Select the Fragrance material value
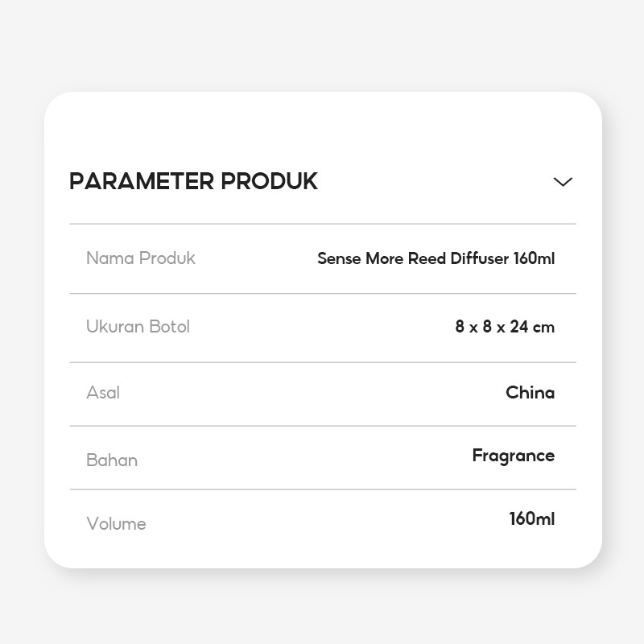 tap(513, 456)
